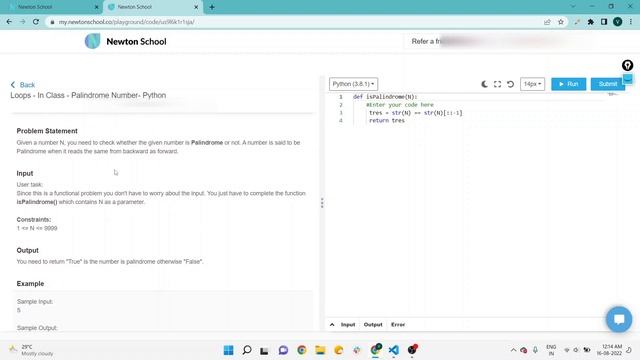Image resolution: width=640 pixels, height=360 pixels.
Task: Click the panel splitter handle dots
Action: point(322,203)
